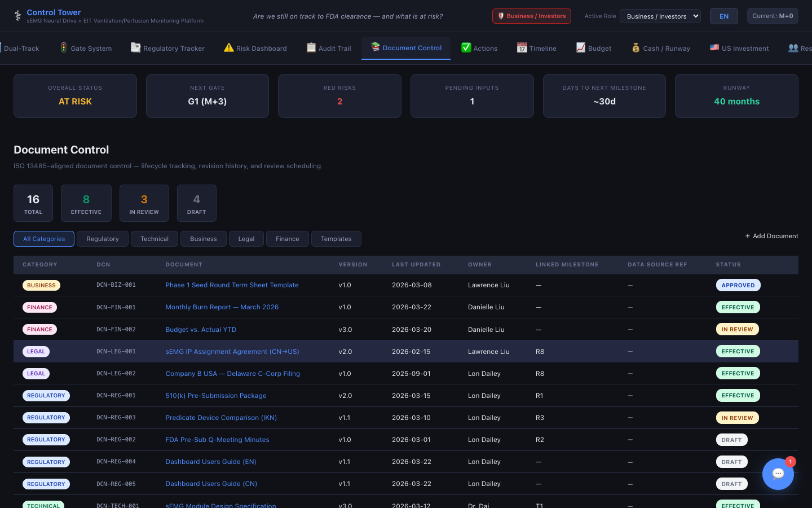Open the Timeline calendar tab
Image resolution: width=812 pixels, height=508 pixels.
click(x=537, y=49)
